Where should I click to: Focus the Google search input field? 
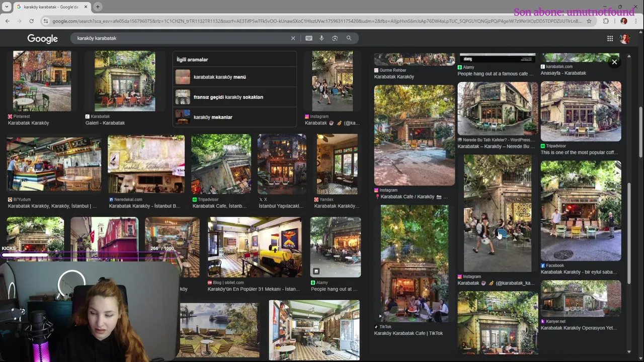tap(181, 38)
